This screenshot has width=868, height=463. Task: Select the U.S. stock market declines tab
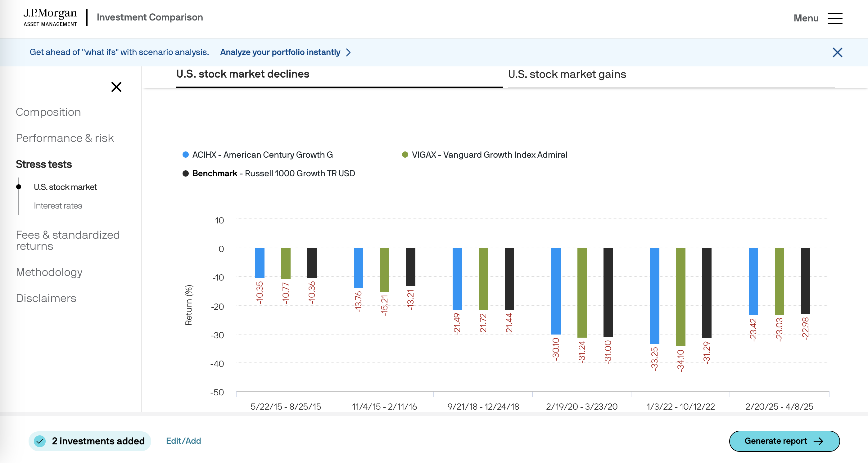click(x=242, y=74)
